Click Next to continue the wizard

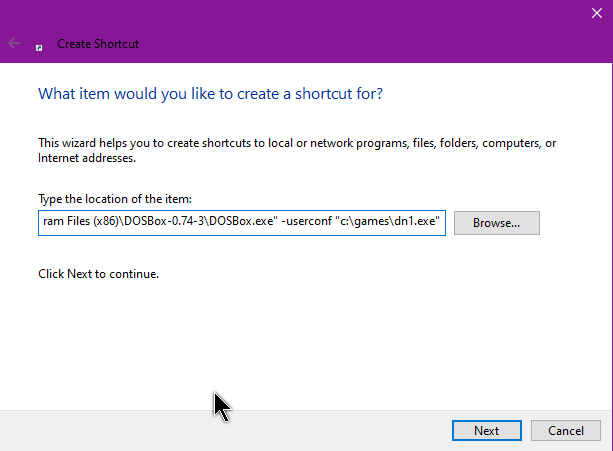point(487,430)
